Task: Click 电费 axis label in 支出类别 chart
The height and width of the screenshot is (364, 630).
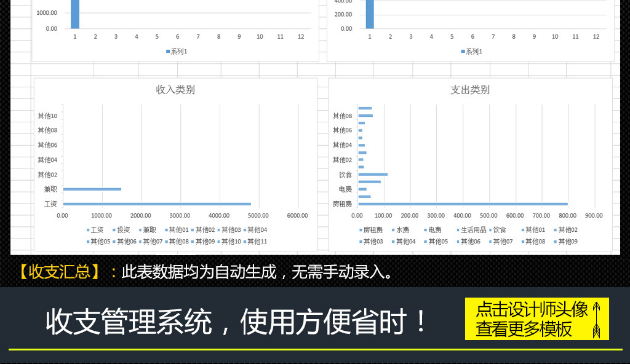Action: (346, 189)
